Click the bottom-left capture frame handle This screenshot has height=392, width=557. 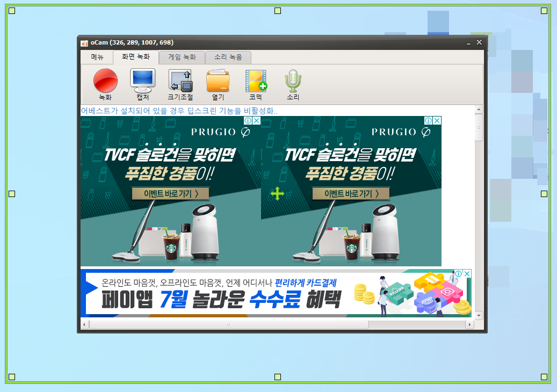tap(12, 377)
